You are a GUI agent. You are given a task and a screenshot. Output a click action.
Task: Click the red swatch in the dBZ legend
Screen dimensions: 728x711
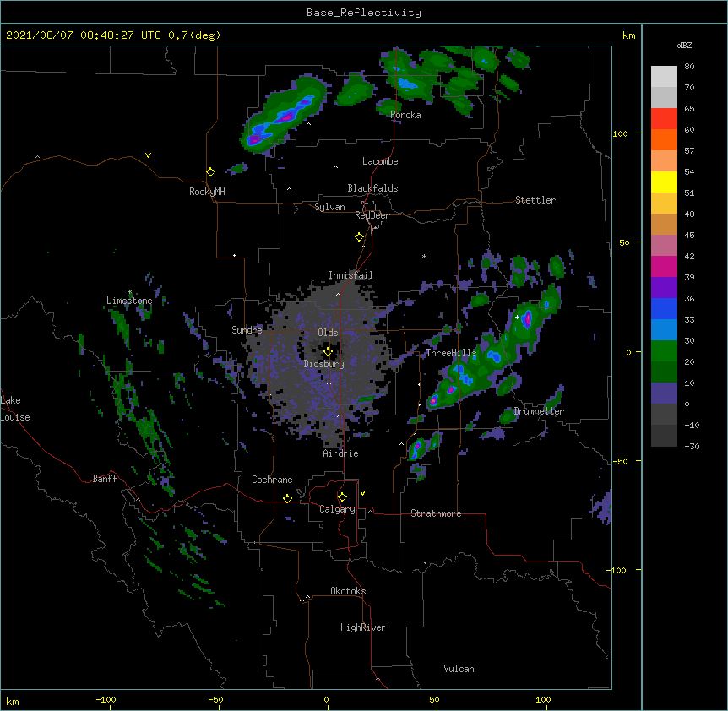tap(664, 118)
